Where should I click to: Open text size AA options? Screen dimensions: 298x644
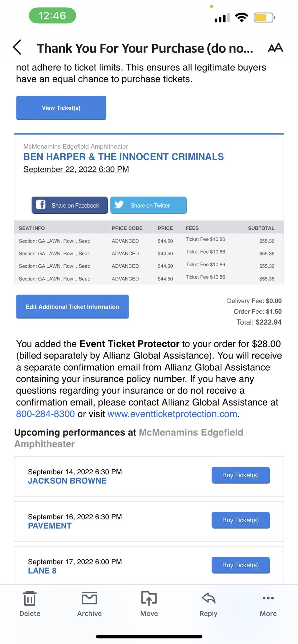(275, 48)
